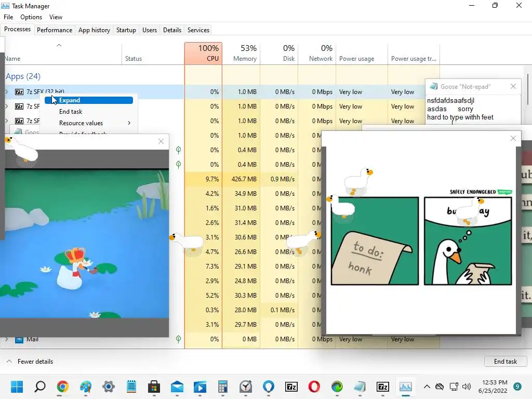This screenshot has width=532, height=399.
Task: Switch to the App history tab
Action: tap(95, 30)
